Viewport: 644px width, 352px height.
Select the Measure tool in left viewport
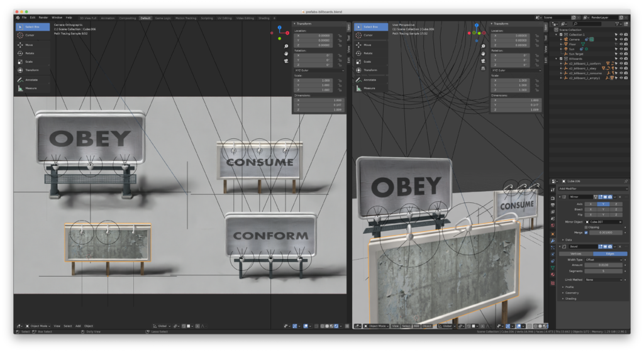tap(33, 88)
